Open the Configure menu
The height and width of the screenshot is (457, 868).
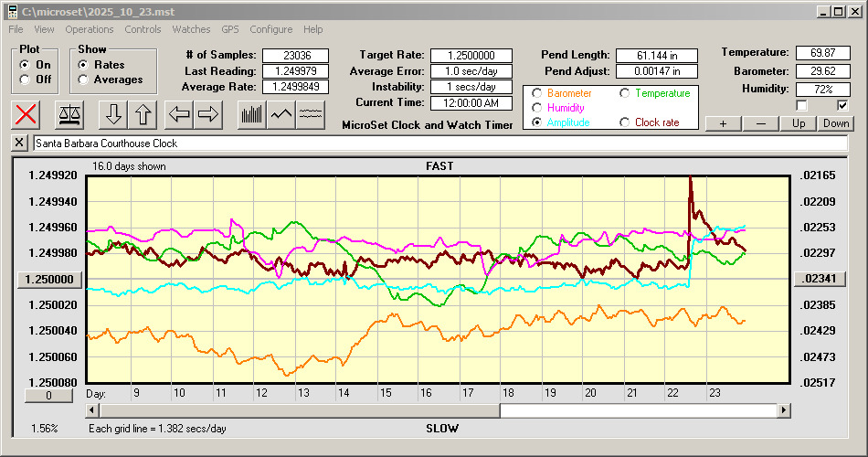(271, 29)
